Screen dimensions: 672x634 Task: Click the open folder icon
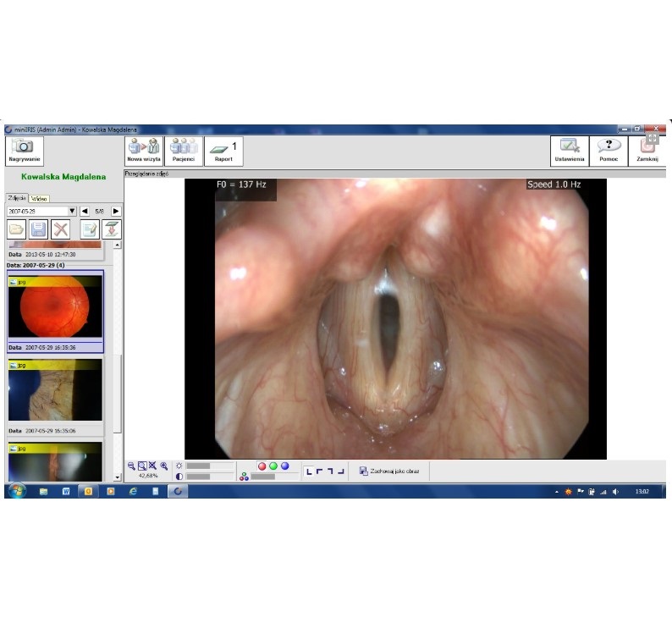16,229
